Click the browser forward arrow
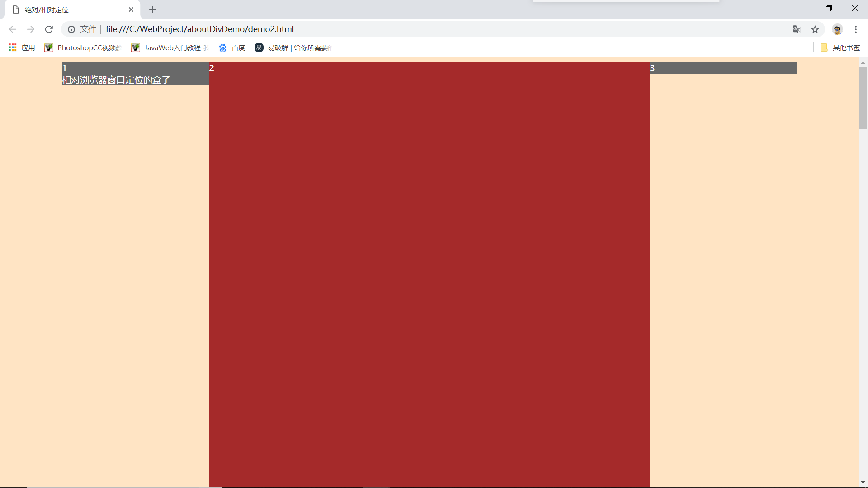 [31, 29]
